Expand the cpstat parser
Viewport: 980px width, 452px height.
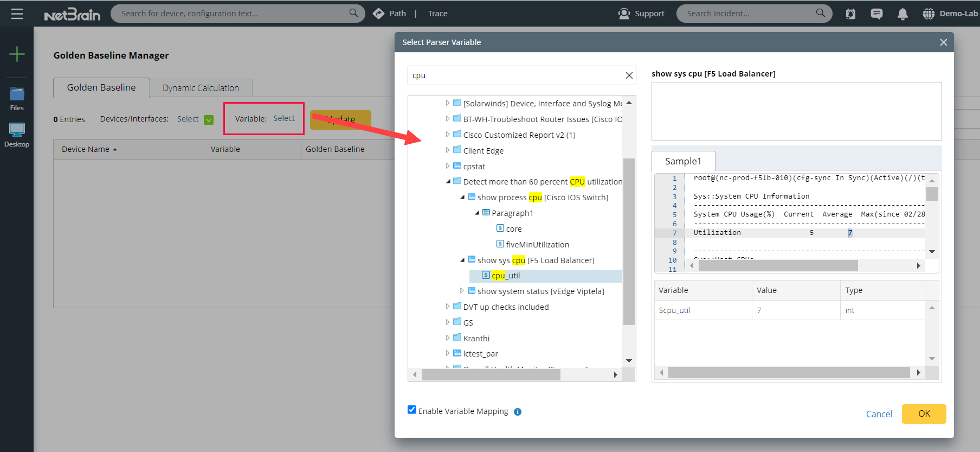point(447,165)
